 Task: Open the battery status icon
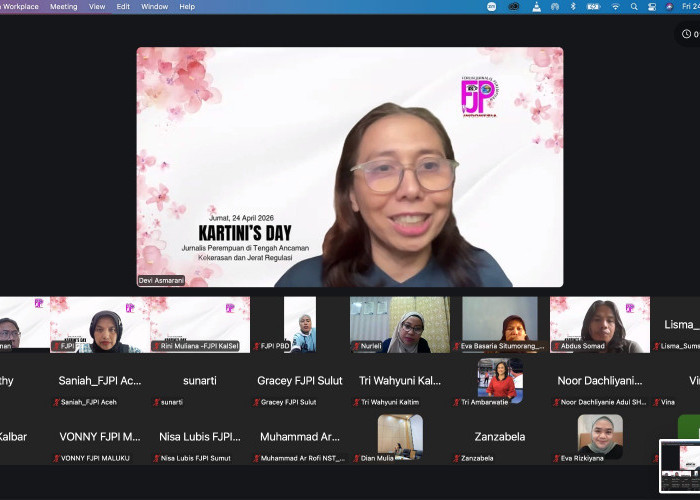(594, 6)
